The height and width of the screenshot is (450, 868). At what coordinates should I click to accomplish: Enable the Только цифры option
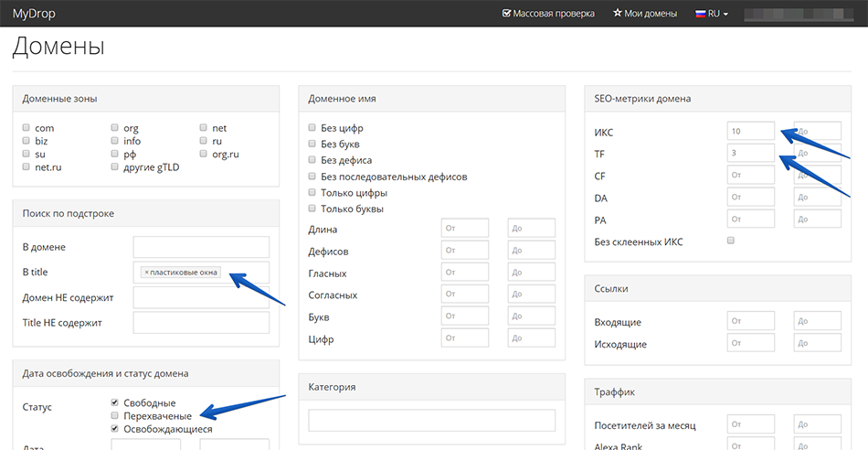pos(312,192)
